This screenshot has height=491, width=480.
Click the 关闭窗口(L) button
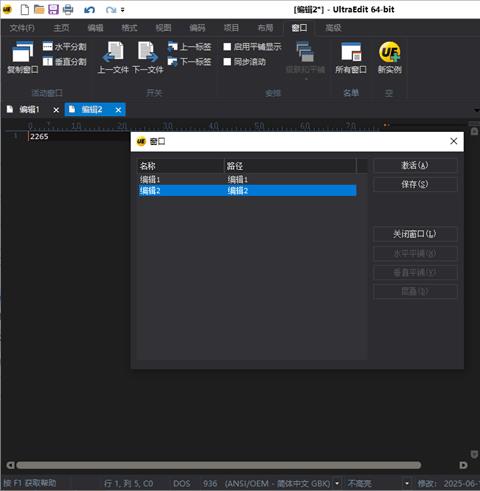click(415, 234)
